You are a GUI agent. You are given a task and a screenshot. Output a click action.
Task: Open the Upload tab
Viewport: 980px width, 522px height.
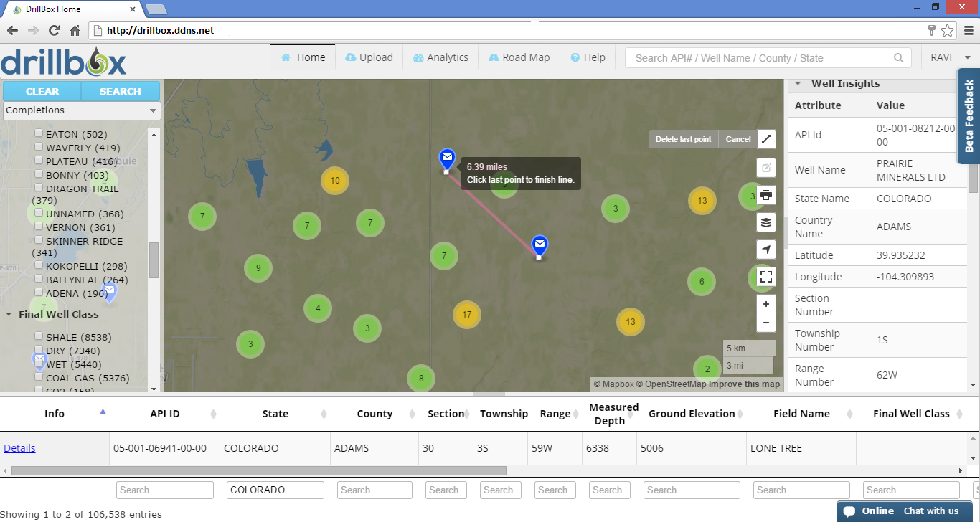(369, 57)
